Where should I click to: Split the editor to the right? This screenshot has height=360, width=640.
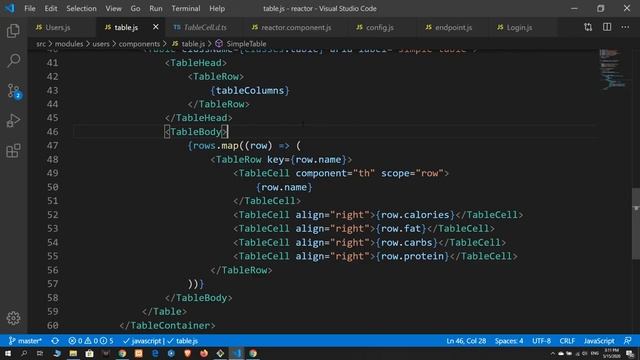pos(607,27)
